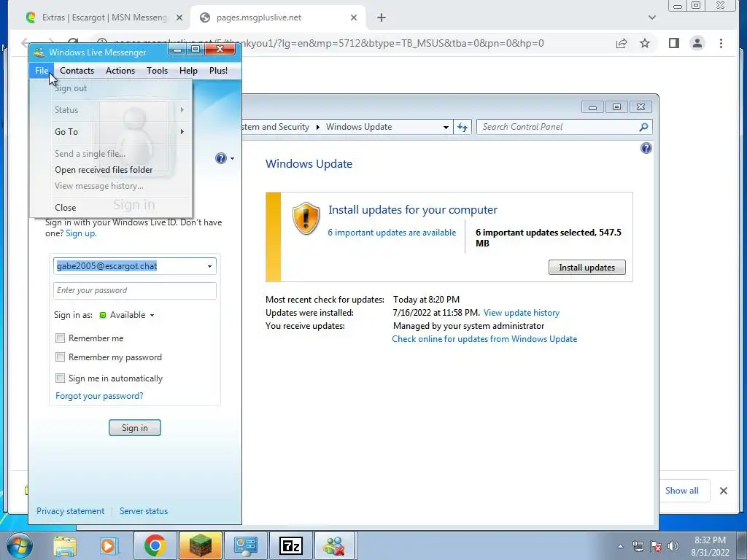The image size is (747, 560).
Task: Open the Forgot your password link
Action: pyautogui.click(x=99, y=396)
